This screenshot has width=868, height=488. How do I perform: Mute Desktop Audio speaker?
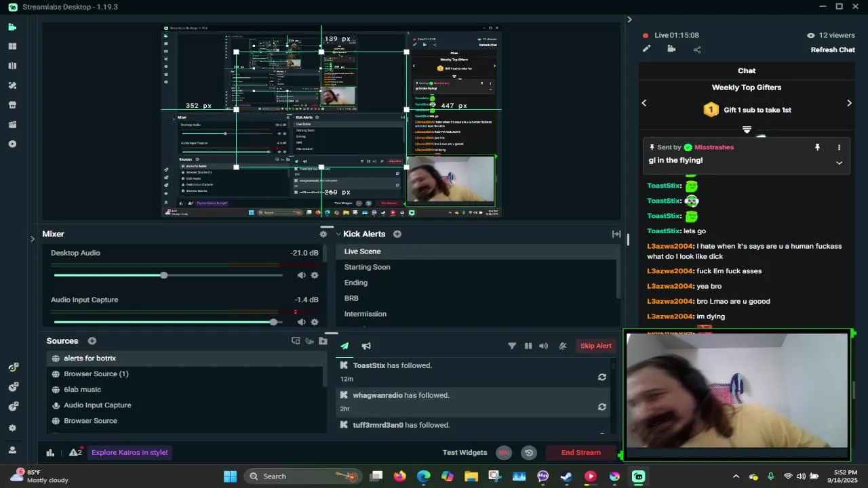point(301,275)
